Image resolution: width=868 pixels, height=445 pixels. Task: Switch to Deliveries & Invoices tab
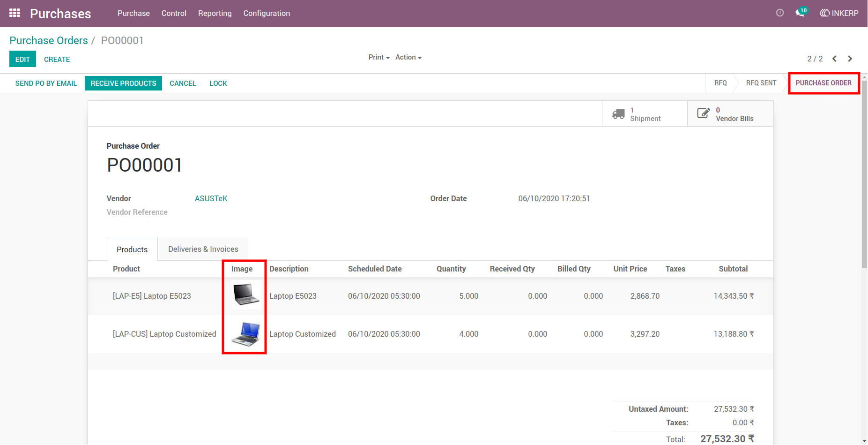click(x=203, y=249)
